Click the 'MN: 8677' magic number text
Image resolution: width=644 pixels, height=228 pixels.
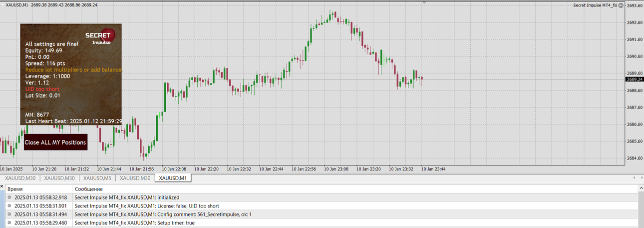pyautogui.click(x=37, y=114)
